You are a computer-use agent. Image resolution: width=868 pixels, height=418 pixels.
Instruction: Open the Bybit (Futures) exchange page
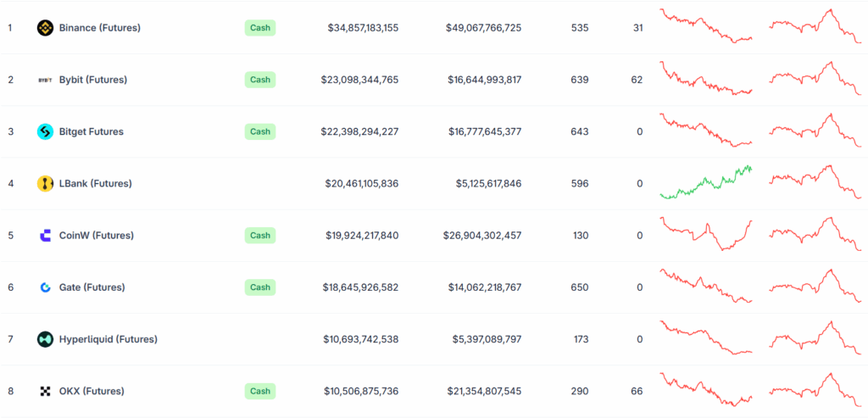92,80
